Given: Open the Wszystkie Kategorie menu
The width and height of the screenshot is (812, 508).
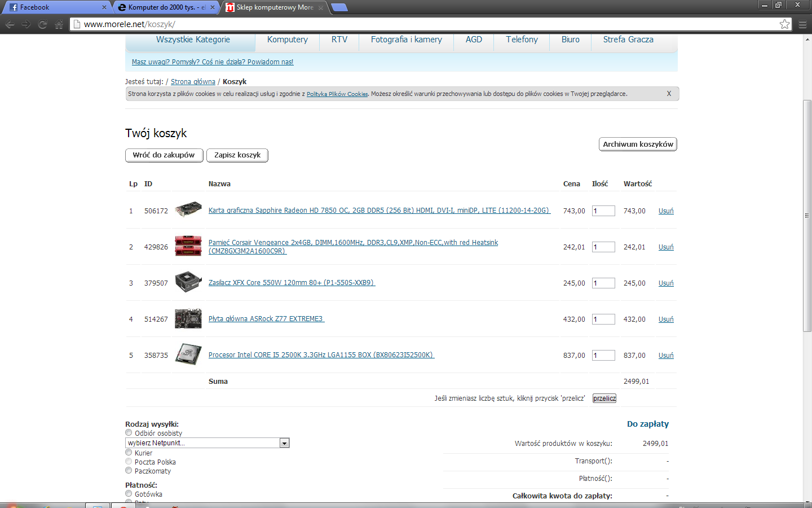Looking at the screenshot, I should [x=193, y=40].
